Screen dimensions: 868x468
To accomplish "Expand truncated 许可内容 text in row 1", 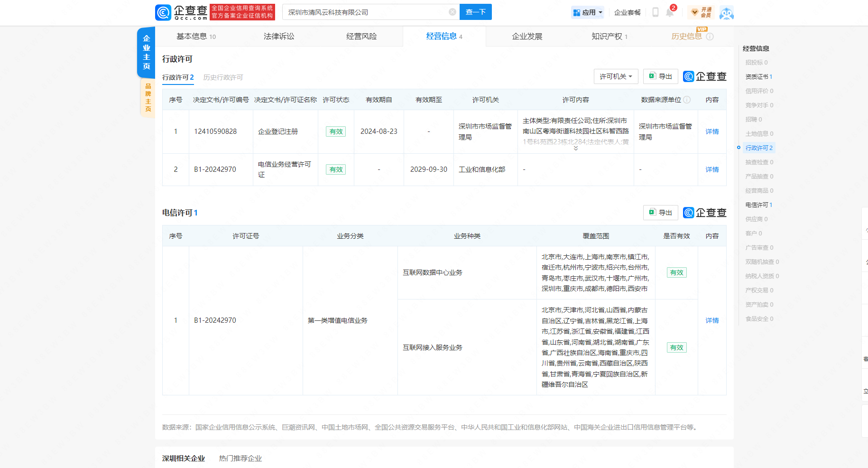I will (575, 149).
